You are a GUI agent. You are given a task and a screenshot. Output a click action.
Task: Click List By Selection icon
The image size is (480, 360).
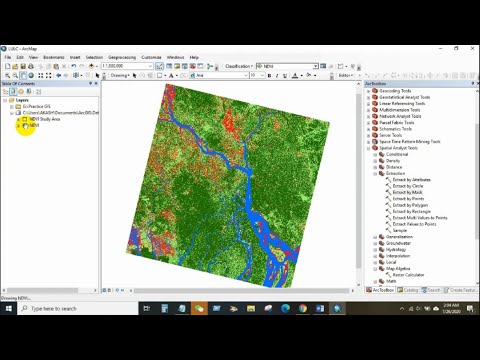(29, 92)
